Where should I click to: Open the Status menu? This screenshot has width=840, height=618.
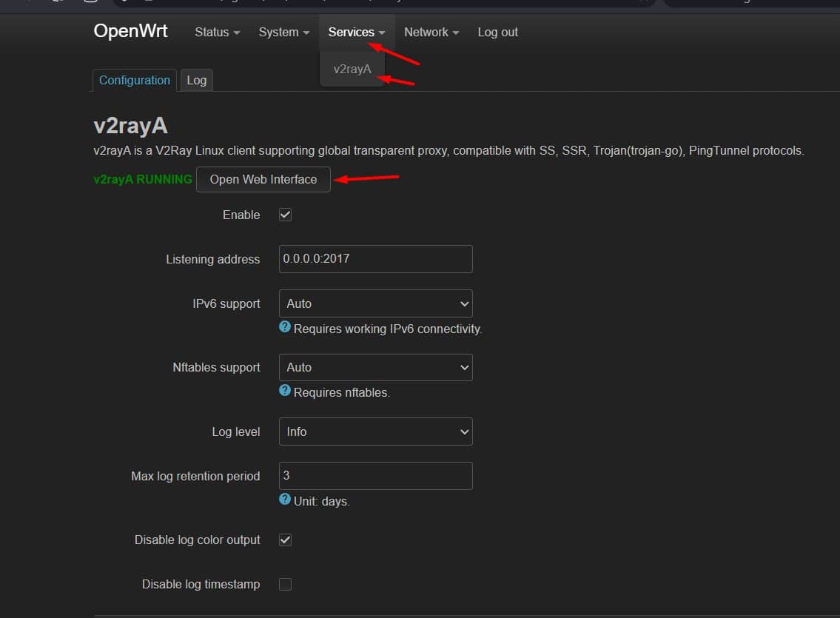click(215, 32)
